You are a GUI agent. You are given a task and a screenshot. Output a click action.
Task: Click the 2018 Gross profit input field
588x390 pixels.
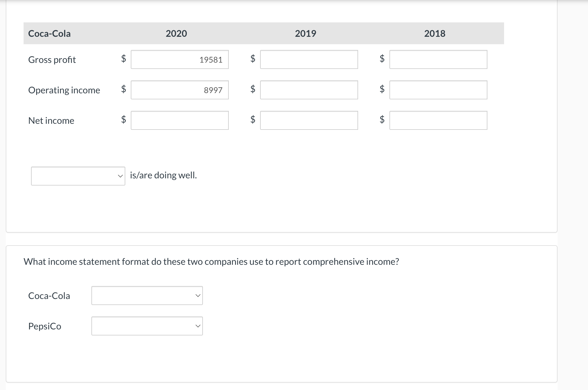pos(438,60)
